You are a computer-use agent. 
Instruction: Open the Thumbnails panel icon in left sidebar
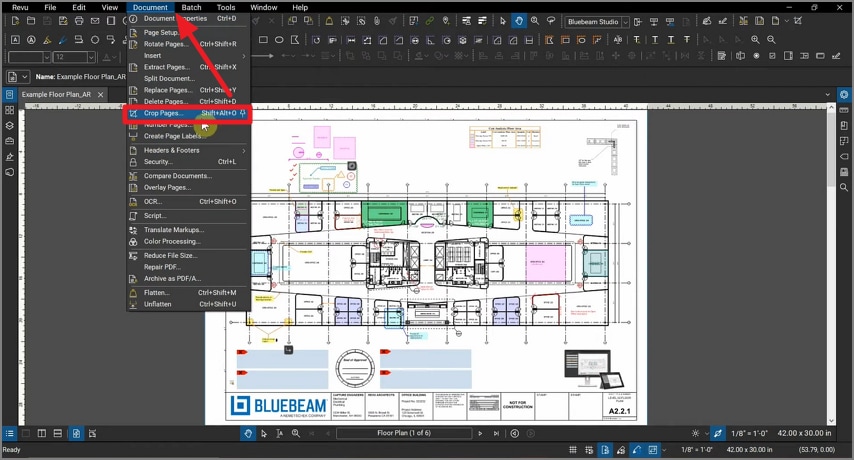pos(9,109)
